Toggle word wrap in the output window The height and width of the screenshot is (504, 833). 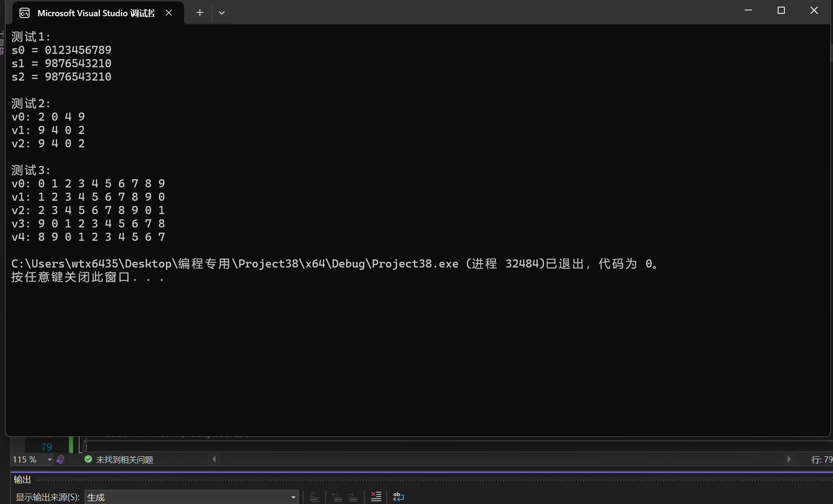(x=399, y=496)
